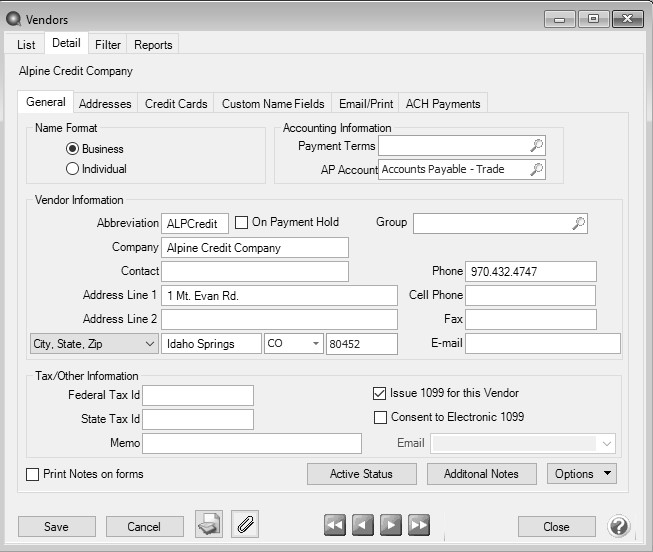The height and width of the screenshot is (552, 653).
Task: Select Individual name format
Action: coord(72,169)
